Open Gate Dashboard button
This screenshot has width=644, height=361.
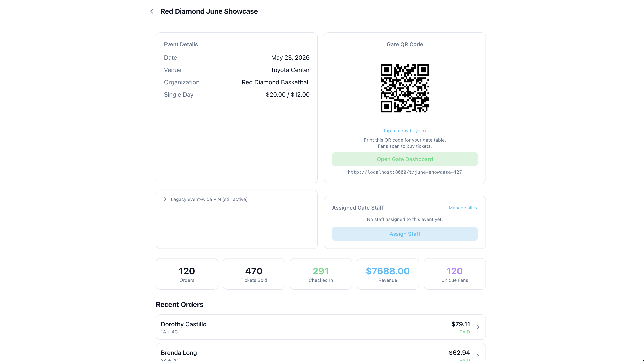pyautogui.click(x=405, y=159)
